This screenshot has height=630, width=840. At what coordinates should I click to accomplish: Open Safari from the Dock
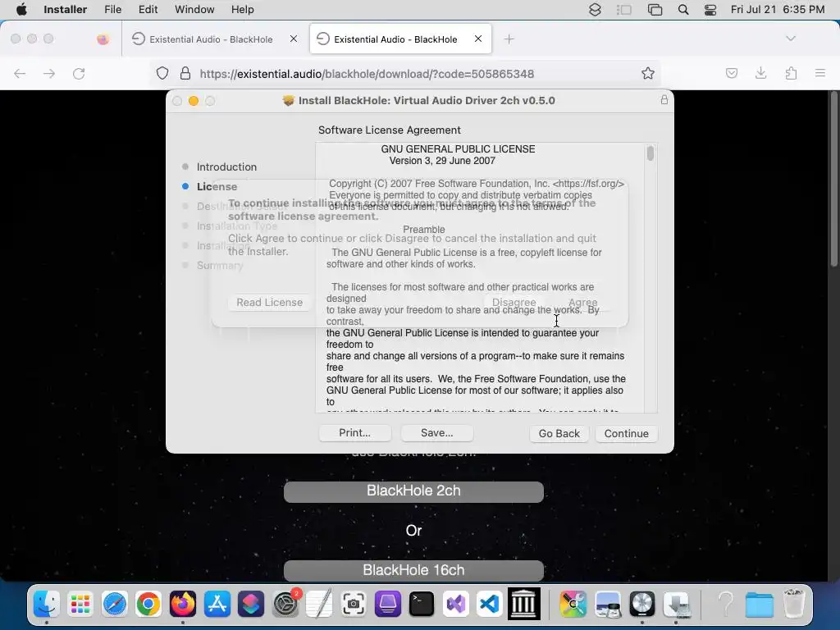(115, 604)
